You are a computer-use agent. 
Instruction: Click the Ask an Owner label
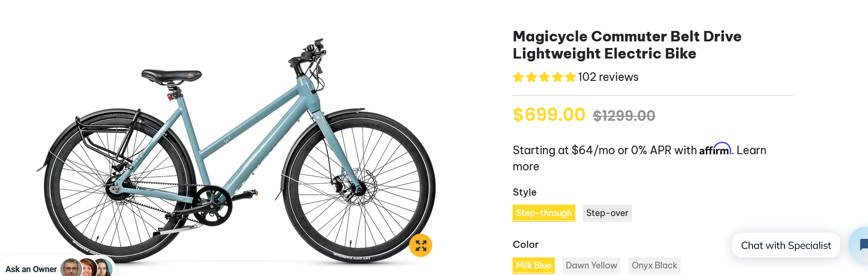click(x=31, y=269)
